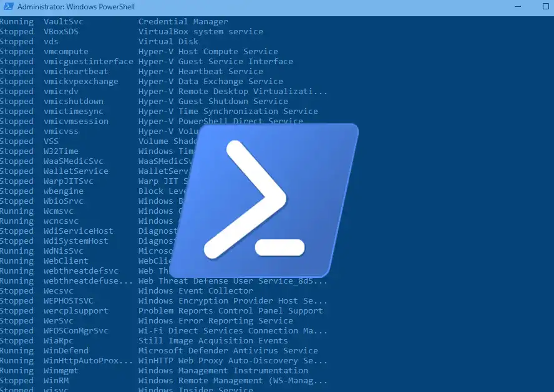Select the vmicheartbeat service name
This screenshot has height=392, width=554.
[x=76, y=71]
